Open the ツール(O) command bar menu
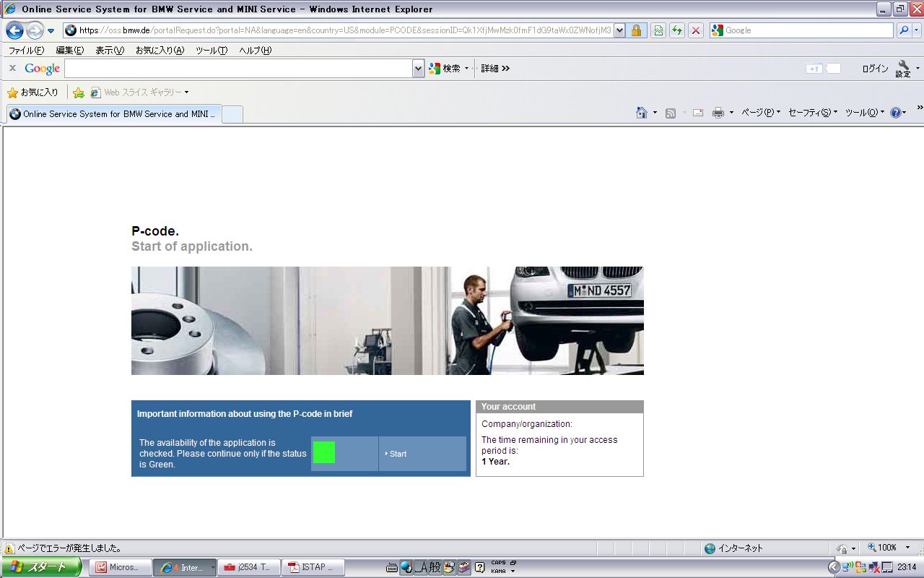The height and width of the screenshot is (578, 924). click(x=865, y=113)
